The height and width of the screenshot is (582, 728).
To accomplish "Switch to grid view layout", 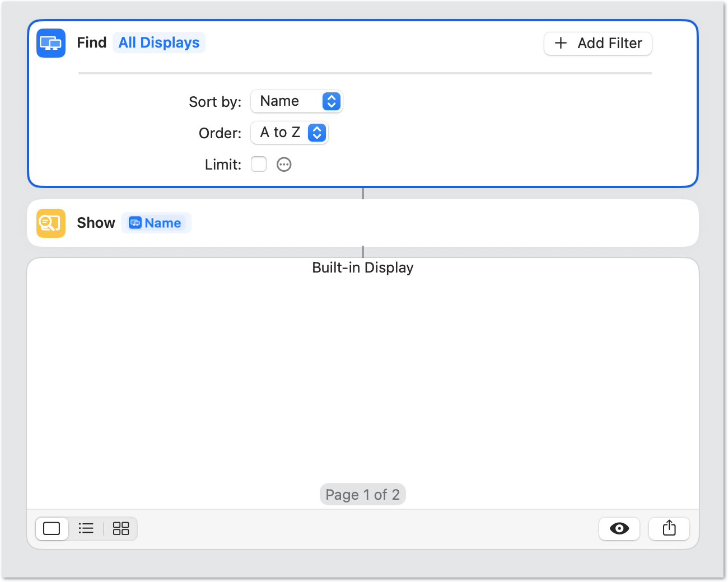I will point(121,528).
